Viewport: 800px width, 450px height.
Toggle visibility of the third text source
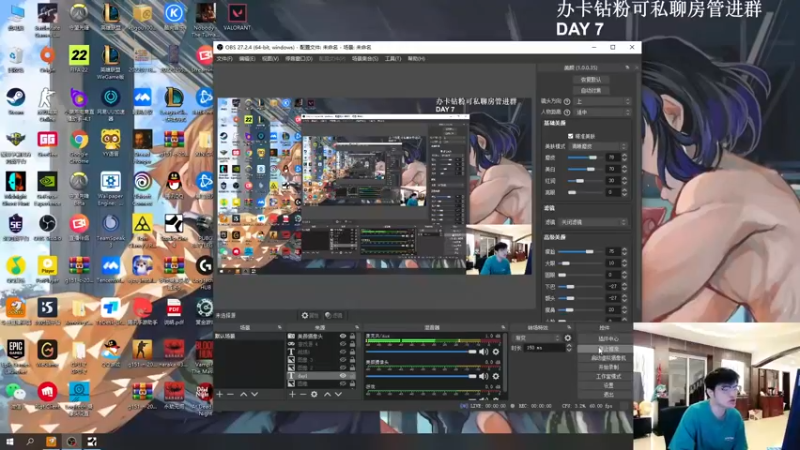pyautogui.click(x=343, y=352)
